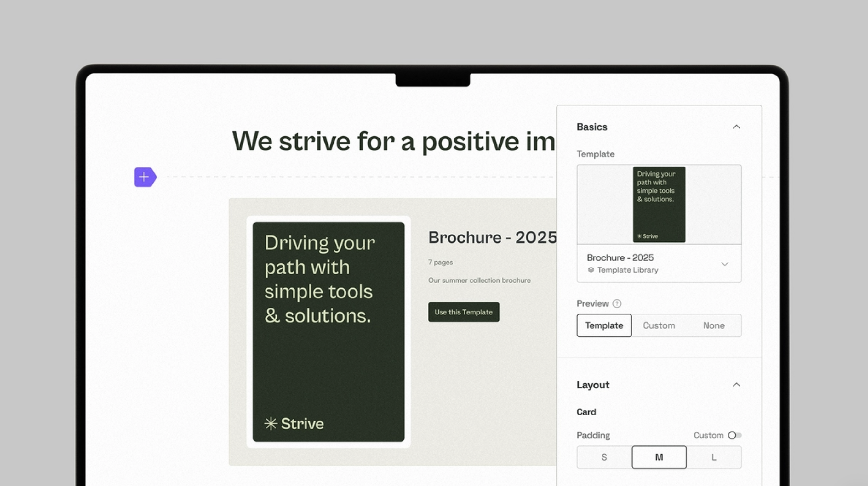Select the S padding option
The width and height of the screenshot is (868, 486).
point(604,457)
